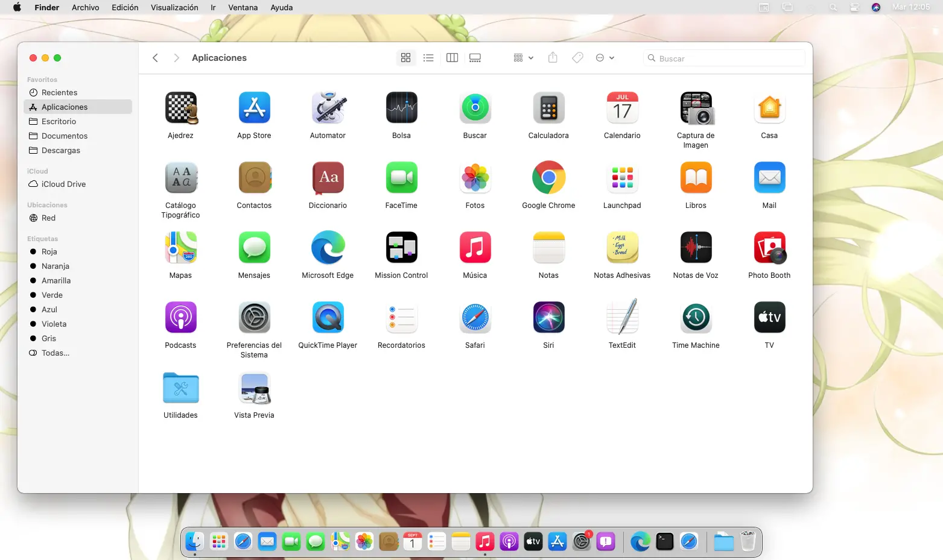Open Terminal from the Dock
Screen dimensions: 943x560
click(665, 542)
